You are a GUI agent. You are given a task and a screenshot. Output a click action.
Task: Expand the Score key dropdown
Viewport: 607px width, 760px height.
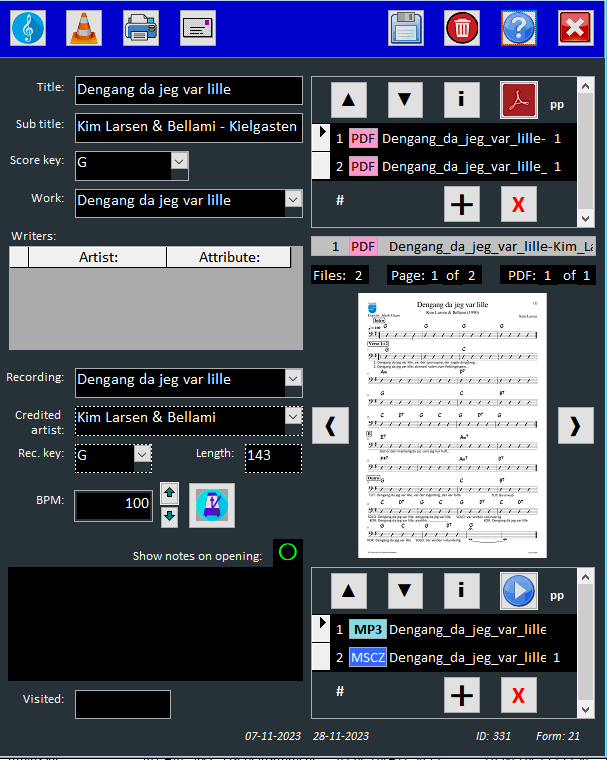tap(179, 161)
